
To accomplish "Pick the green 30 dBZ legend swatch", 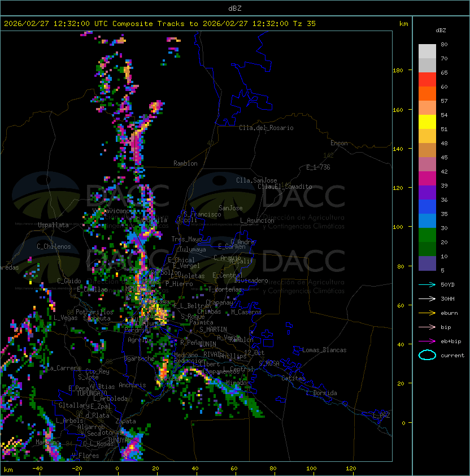I will (x=427, y=235).
